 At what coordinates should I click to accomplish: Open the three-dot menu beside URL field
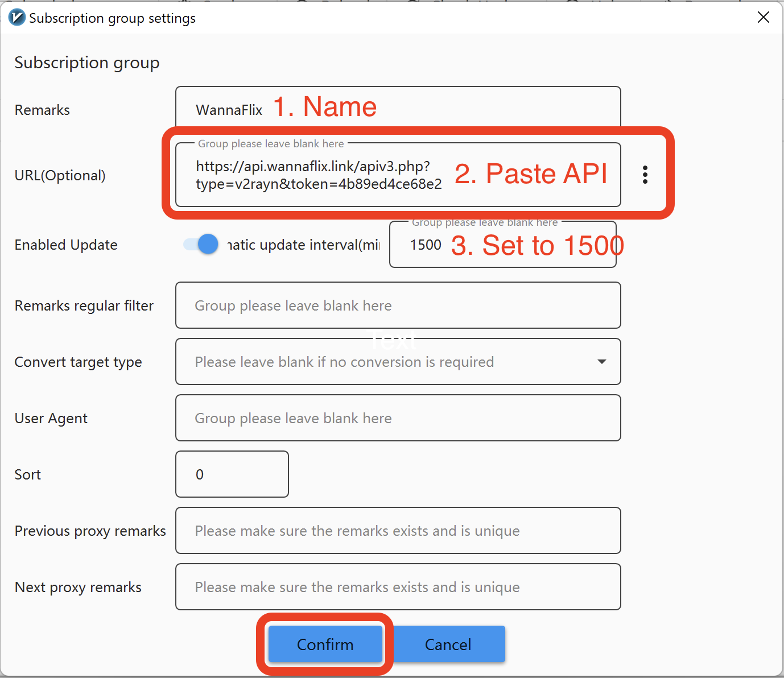coord(645,175)
